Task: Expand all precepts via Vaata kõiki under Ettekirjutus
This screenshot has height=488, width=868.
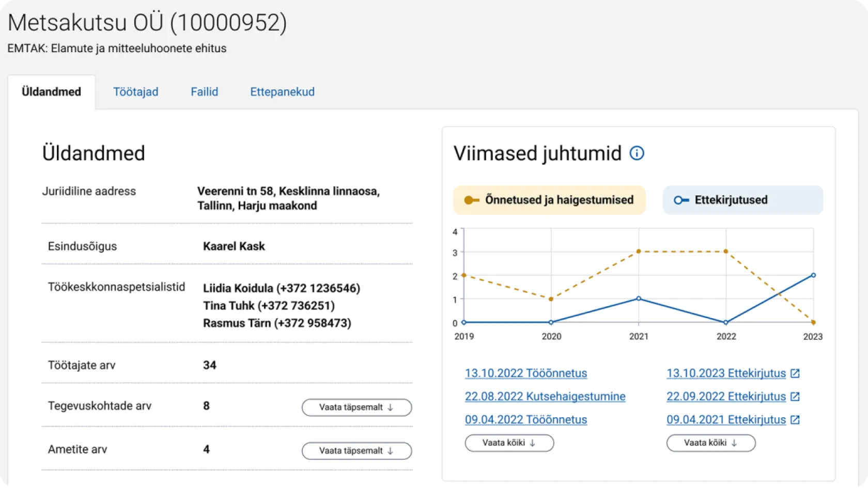Action: click(x=710, y=443)
